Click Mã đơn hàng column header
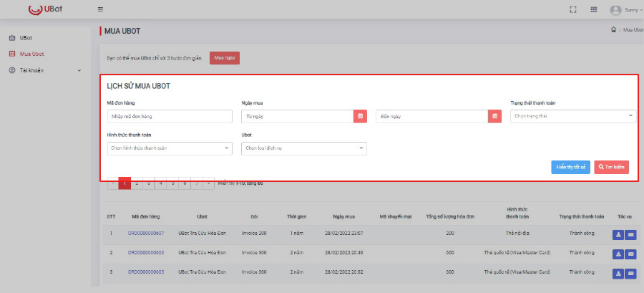Image resolution: width=644 pixels, height=293 pixels. point(146,216)
